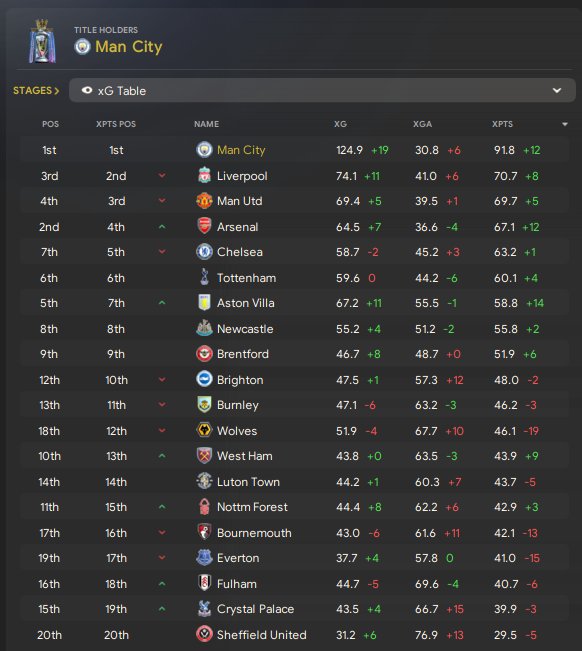
Task: Click the sort arrow next to XPTS column
Action: (x=565, y=124)
